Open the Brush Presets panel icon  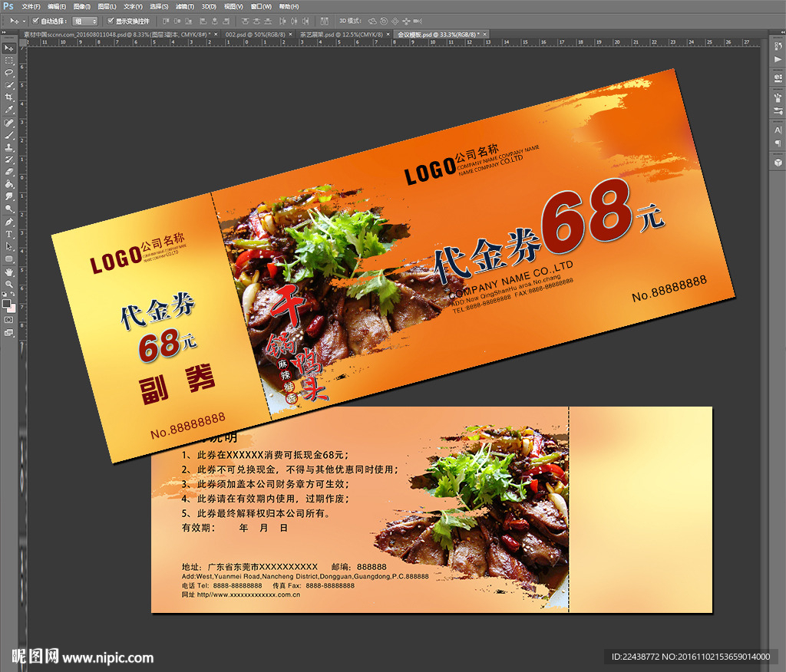(x=778, y=110)
